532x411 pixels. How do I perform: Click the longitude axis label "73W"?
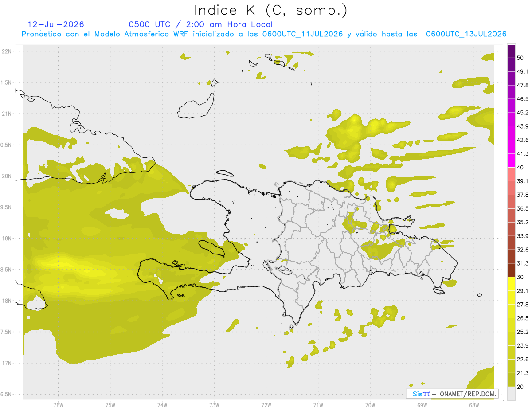pos(214,405)
